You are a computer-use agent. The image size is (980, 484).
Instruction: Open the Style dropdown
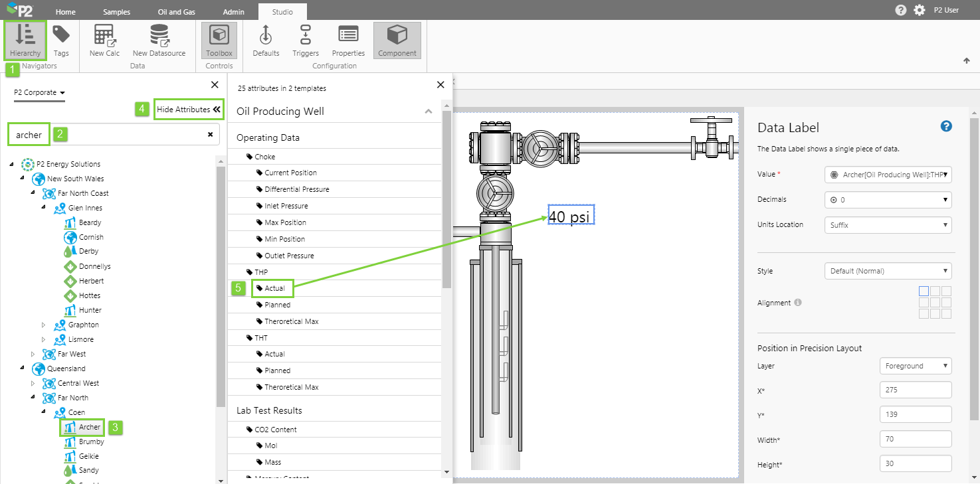pyautogui.click(x=888, y=271)
